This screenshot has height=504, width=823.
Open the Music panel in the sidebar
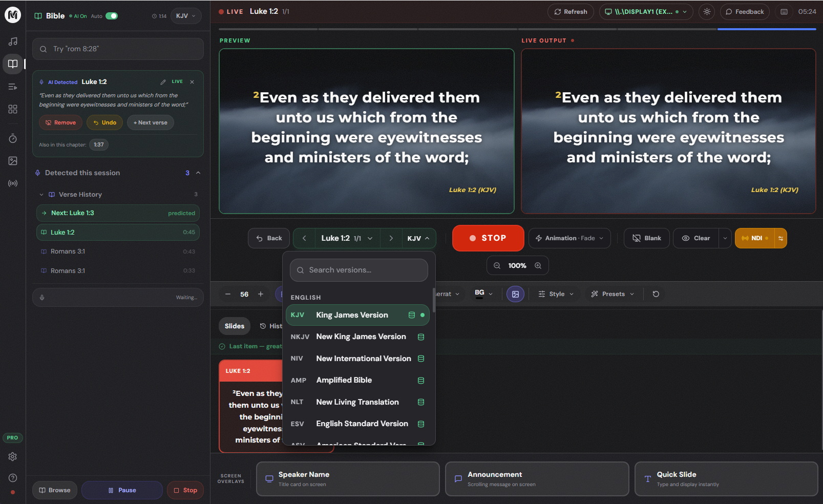tap(13, 41)
